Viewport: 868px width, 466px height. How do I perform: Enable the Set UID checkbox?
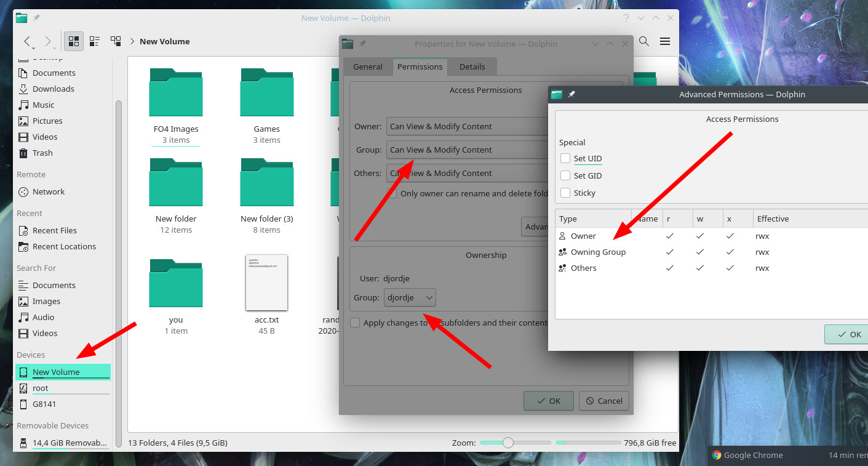point(565,158)
